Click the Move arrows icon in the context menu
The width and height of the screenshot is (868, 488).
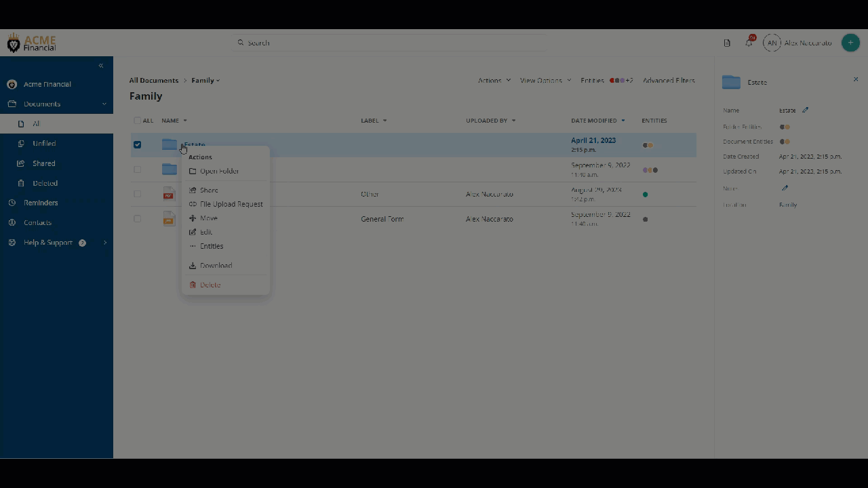tap(193, 218)
